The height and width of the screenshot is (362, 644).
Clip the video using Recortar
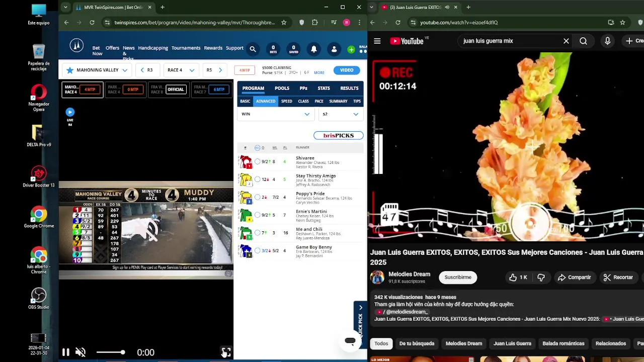[x=618, y=277]
